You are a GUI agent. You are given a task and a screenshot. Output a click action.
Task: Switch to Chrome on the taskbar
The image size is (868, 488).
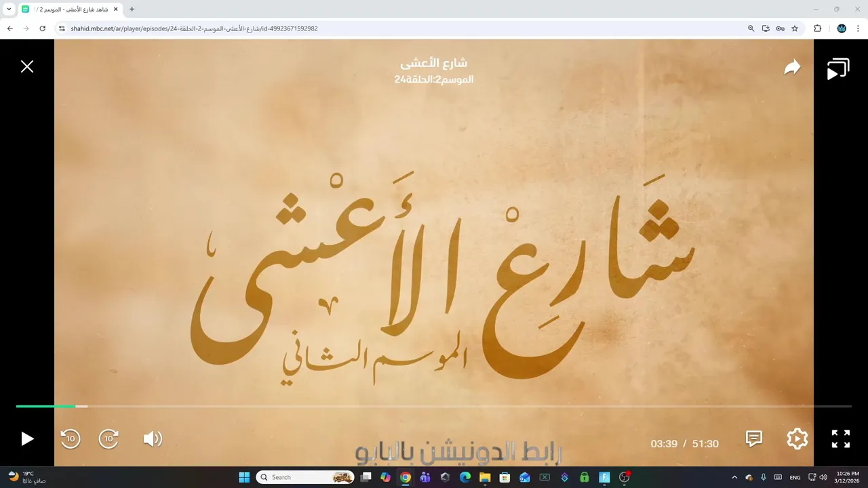coord(406,477)
